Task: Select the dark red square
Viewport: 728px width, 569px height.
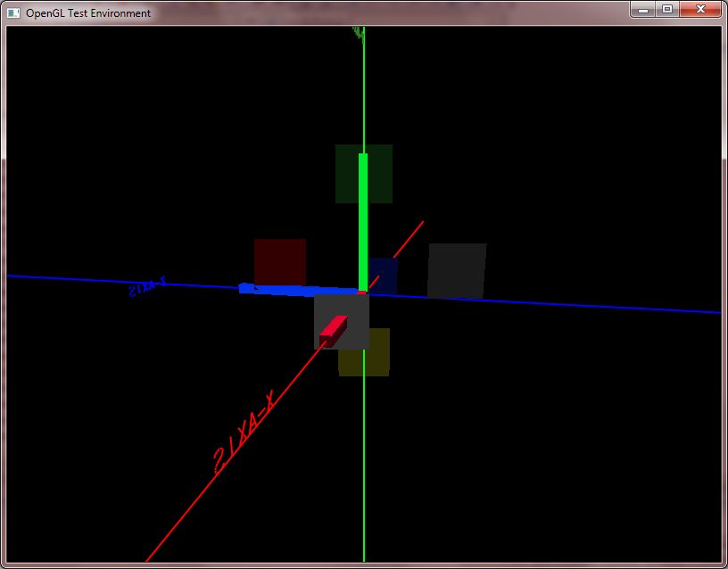Action: (280, 260)
